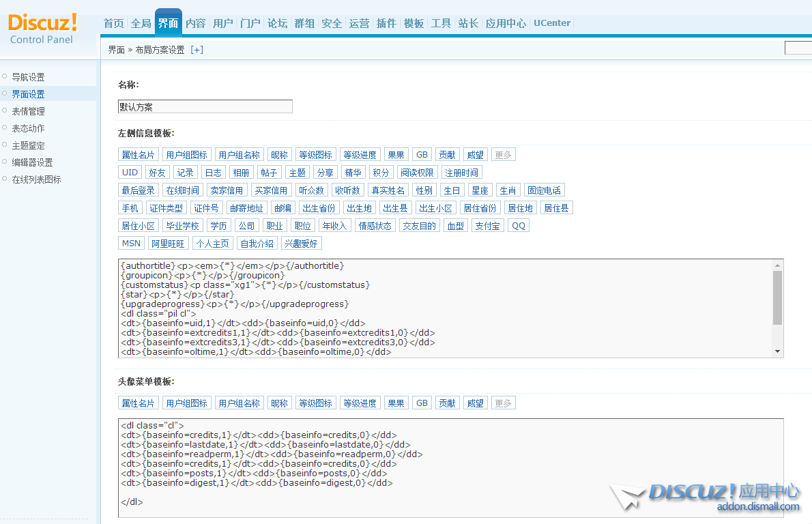The image size is (812, 524).
Task: Click the Discuz! Control Panel logo
Action: click(42, 29)
